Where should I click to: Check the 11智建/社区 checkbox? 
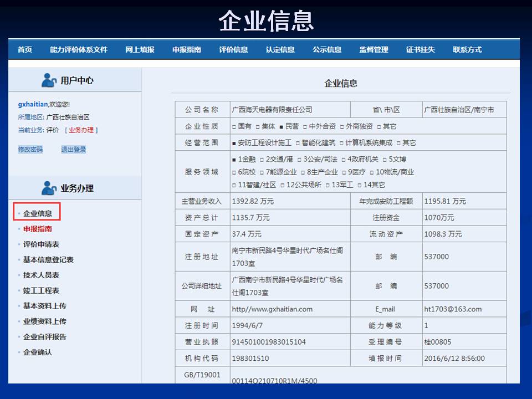(234, 185)
